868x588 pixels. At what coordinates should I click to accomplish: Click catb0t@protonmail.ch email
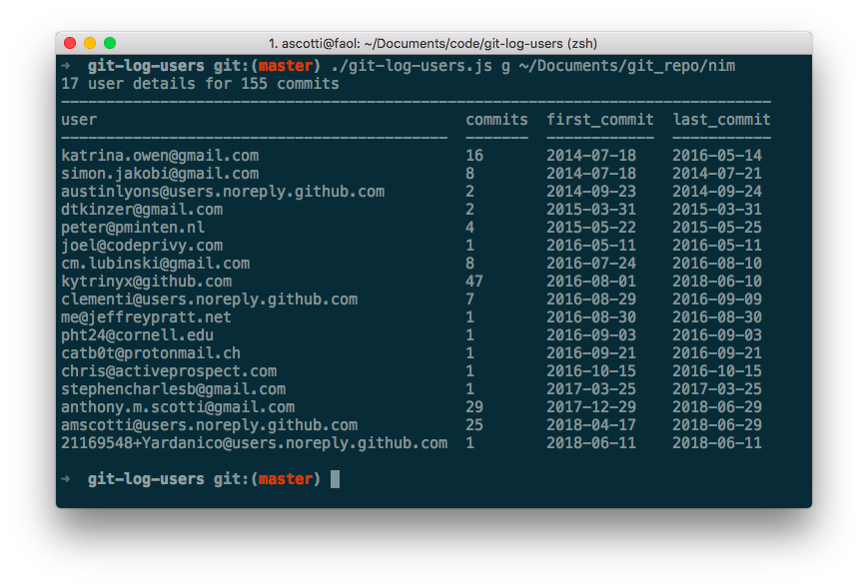(x=151, y=353)
